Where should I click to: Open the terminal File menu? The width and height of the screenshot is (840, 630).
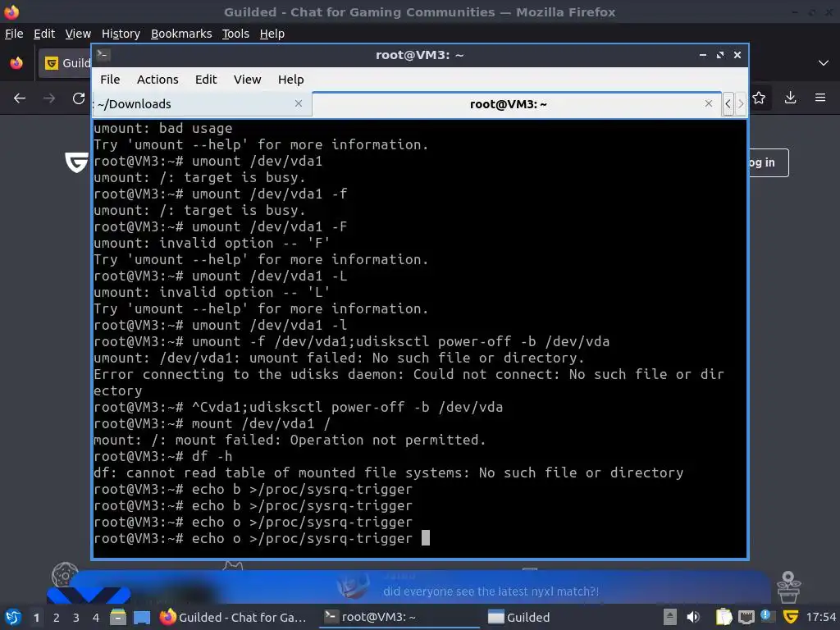110,80
